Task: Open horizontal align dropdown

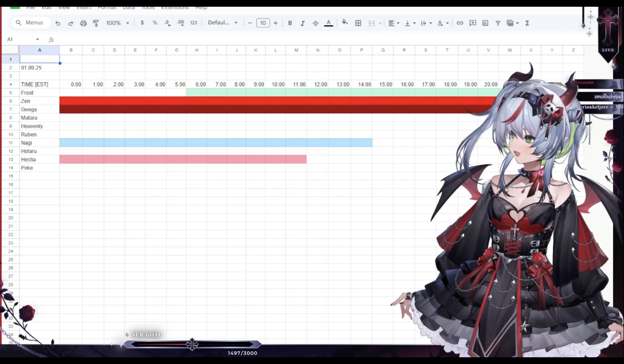Action: 394,23
